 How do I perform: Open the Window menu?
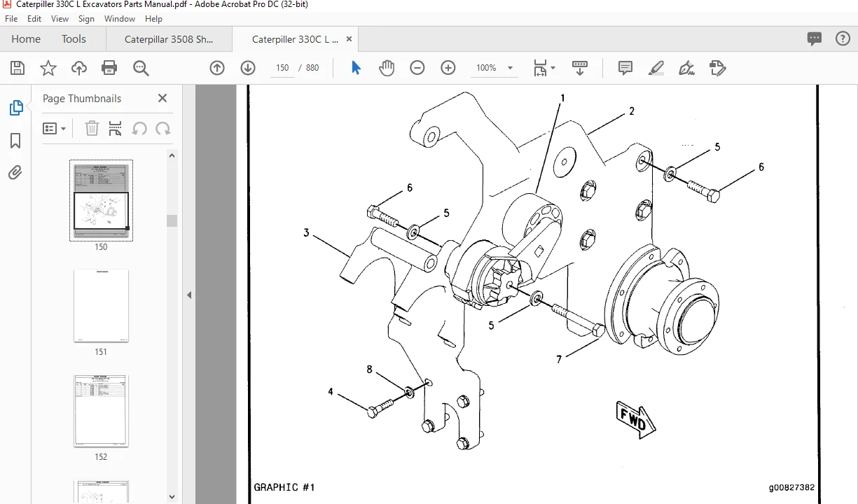coord(120,19)
